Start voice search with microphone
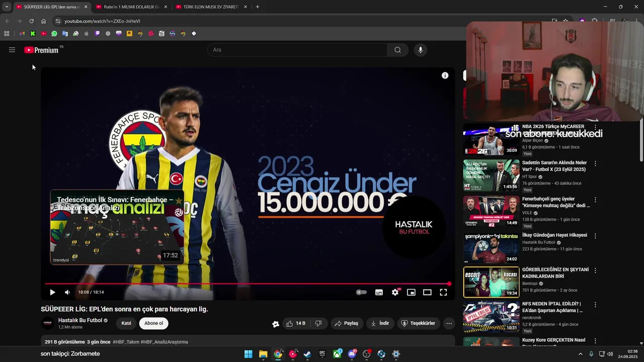 click(421, 50)
